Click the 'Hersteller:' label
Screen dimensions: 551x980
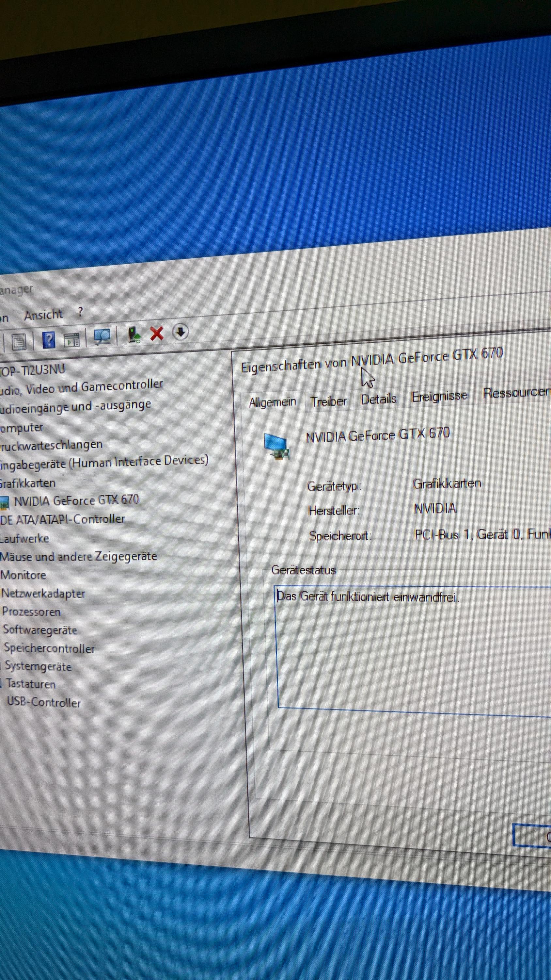pyautogui.click(x=334, y=511)
